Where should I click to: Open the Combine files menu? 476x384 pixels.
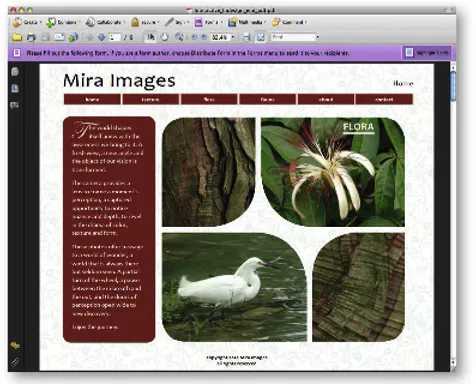pyautogui.click(x=63, y=22)
